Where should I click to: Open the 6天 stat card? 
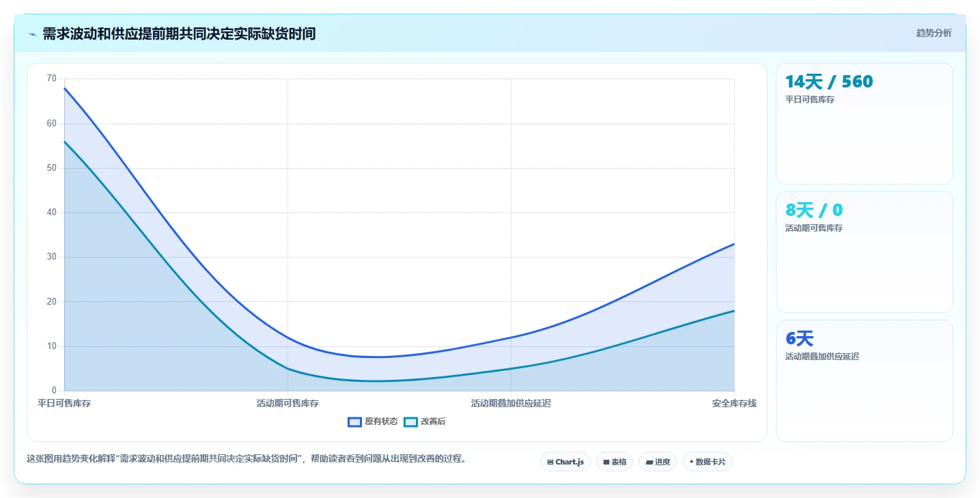(x=864, y=381)
